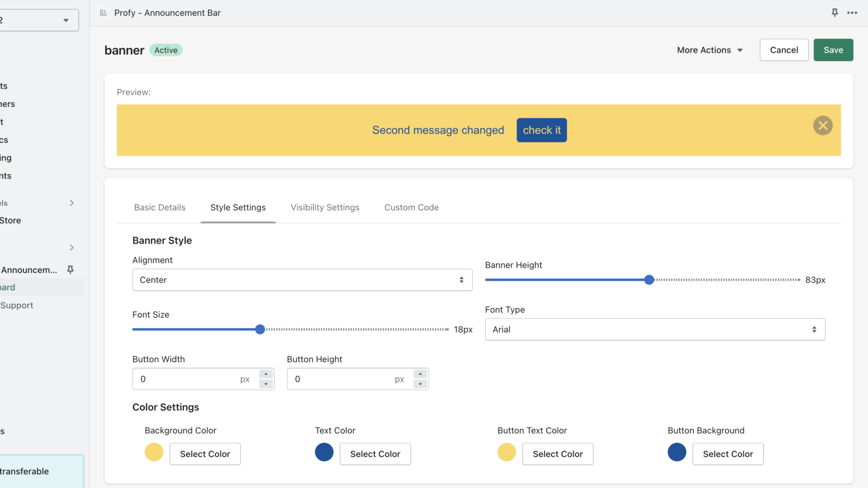Viewport: 868px width, 488px height.
Task: Open the Store item in sidebar
Action: [x=11, y=220]
